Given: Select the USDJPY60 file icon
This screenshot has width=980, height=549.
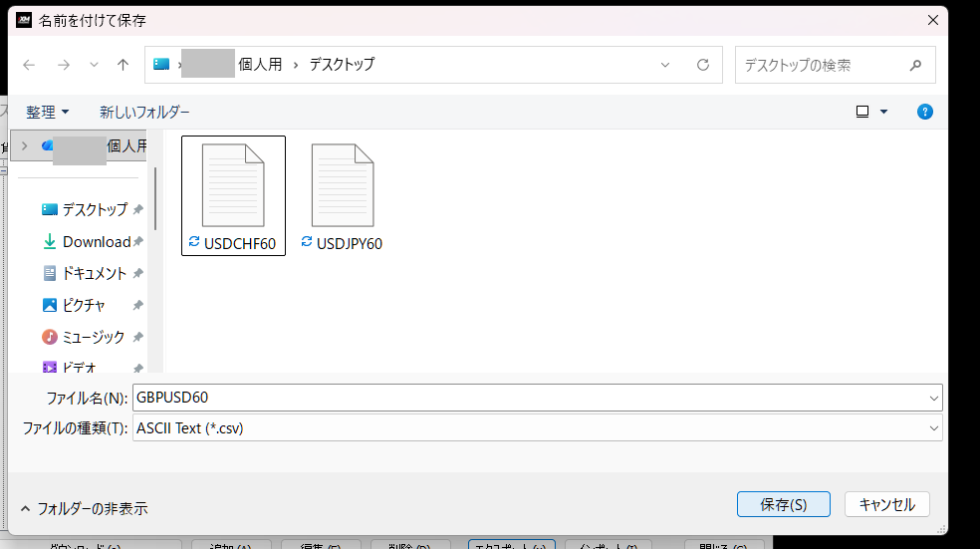Looking at the screenshot, I should 343,186.
